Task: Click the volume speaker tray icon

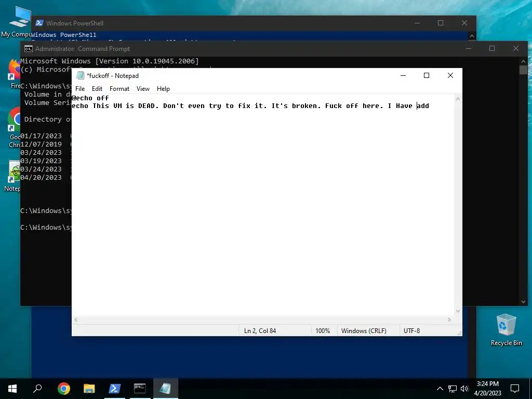Action: [x=464, y=389]
